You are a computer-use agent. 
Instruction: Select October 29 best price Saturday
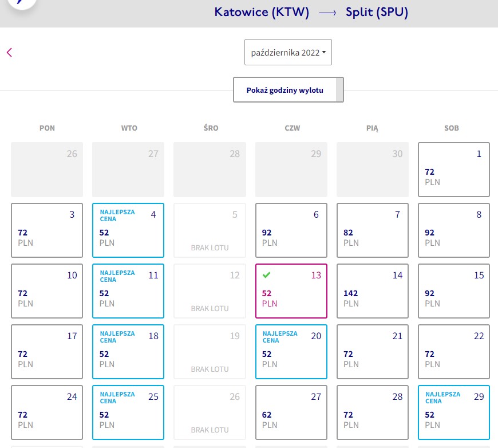454,412
